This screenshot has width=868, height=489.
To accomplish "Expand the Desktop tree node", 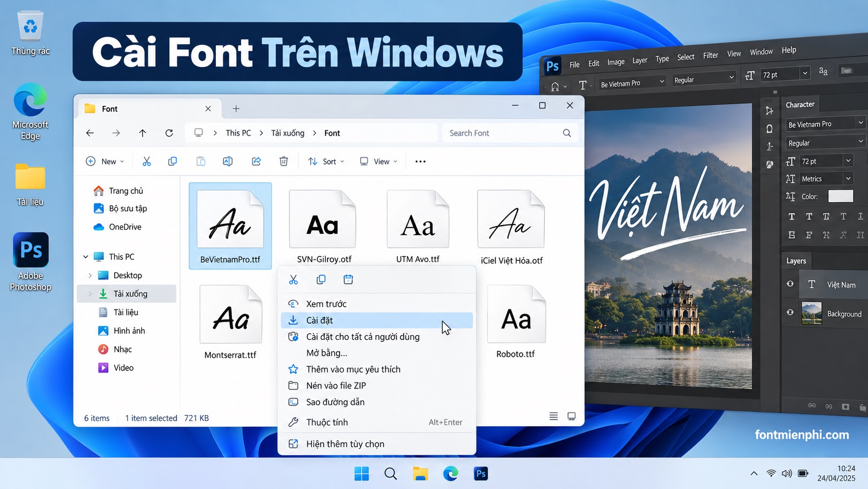I will tap(90, 275).
